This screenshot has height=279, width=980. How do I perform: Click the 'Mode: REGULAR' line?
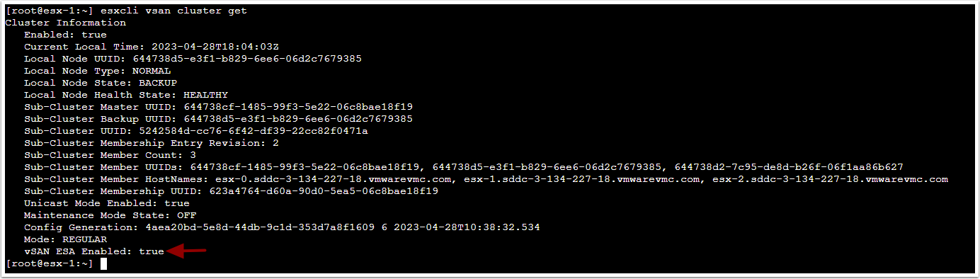tap(65, 239)
